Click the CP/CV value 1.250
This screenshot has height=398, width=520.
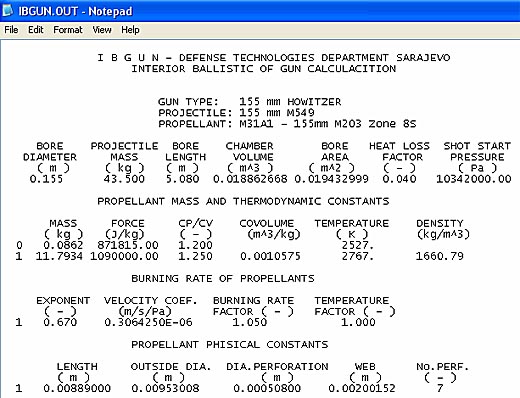[195, 256]
